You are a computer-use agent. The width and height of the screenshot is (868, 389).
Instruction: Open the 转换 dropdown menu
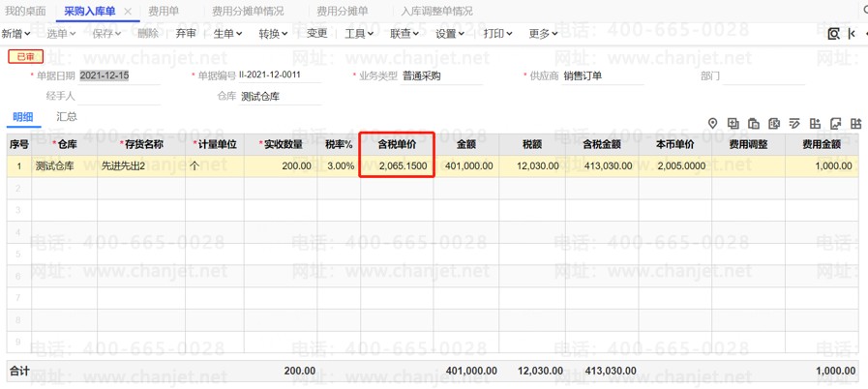[274, 34]
